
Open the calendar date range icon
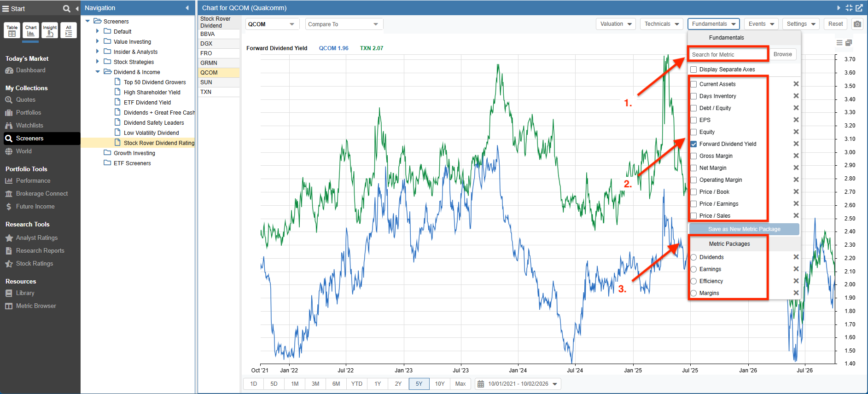click(481, 384)
